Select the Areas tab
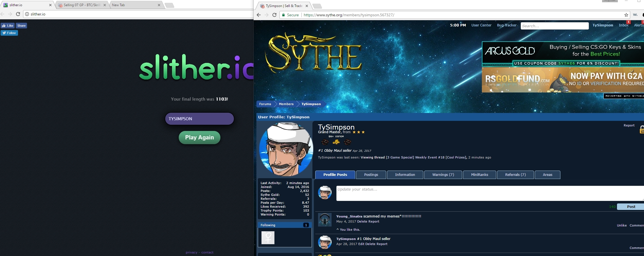Viewport: 644px width, 256px height. 547,175
